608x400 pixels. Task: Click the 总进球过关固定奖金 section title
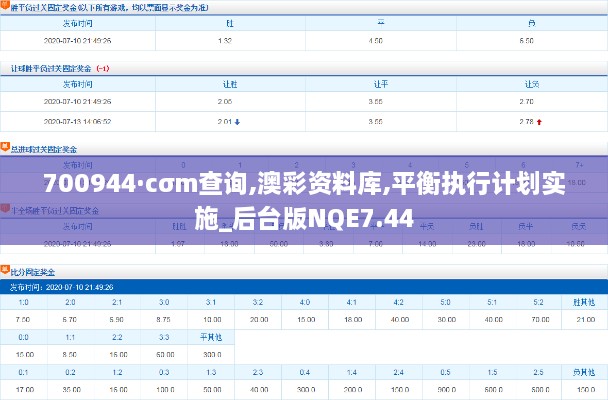coord(44,149)
